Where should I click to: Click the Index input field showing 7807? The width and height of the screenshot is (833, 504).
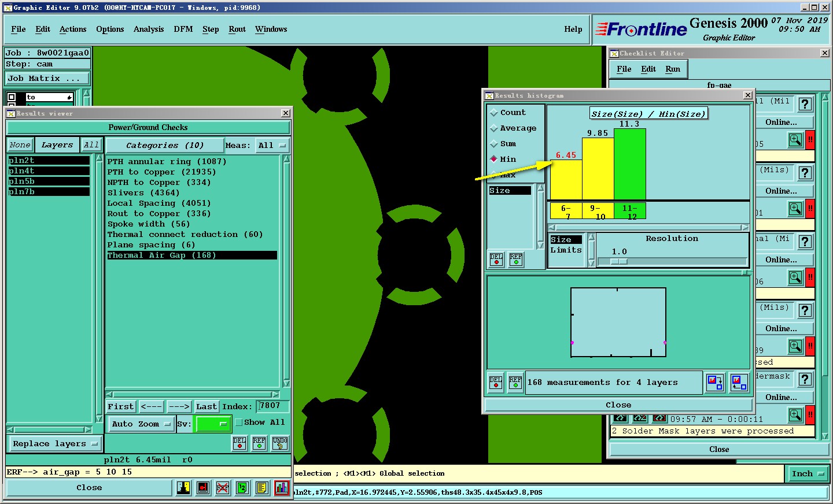[x=273, y=406]
